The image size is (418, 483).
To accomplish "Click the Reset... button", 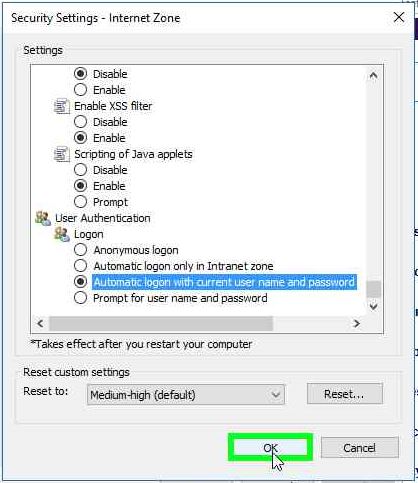I will point(344,394).
